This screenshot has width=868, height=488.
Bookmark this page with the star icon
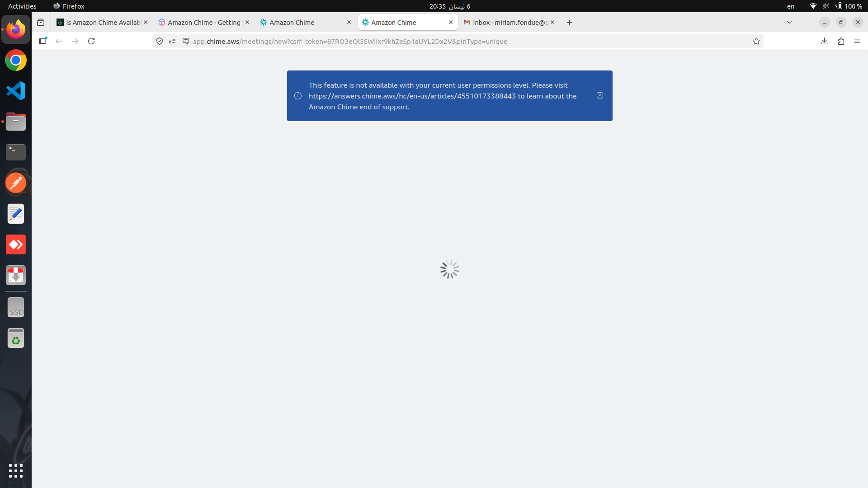[x=756, y=41]
